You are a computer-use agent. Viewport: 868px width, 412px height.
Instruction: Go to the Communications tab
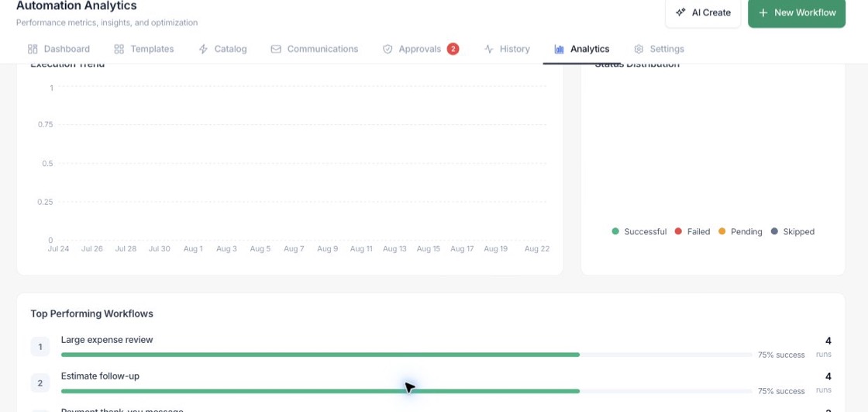coord(315,49)
